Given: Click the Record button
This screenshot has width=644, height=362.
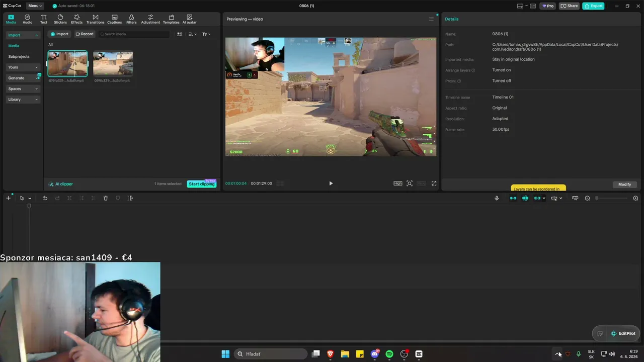Looking at the screenshot, I should click(85, 34).
